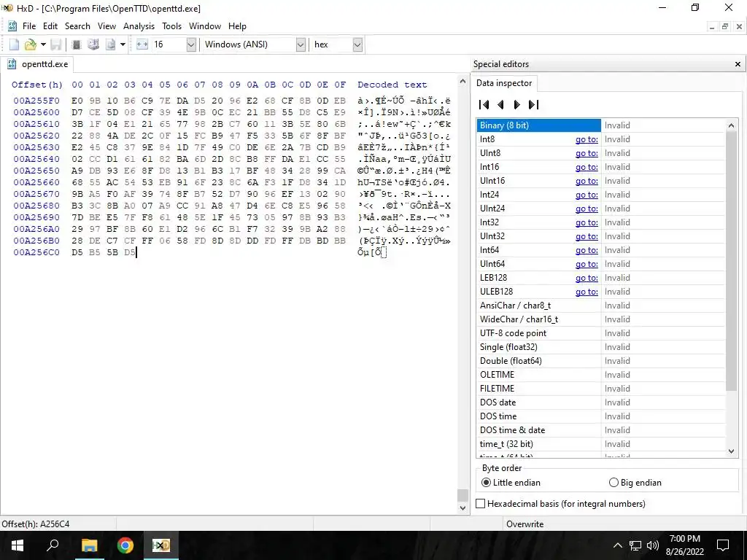Click go to link for UInt16
This screenshot has height=560, width=747.
(x=587, y=181)
